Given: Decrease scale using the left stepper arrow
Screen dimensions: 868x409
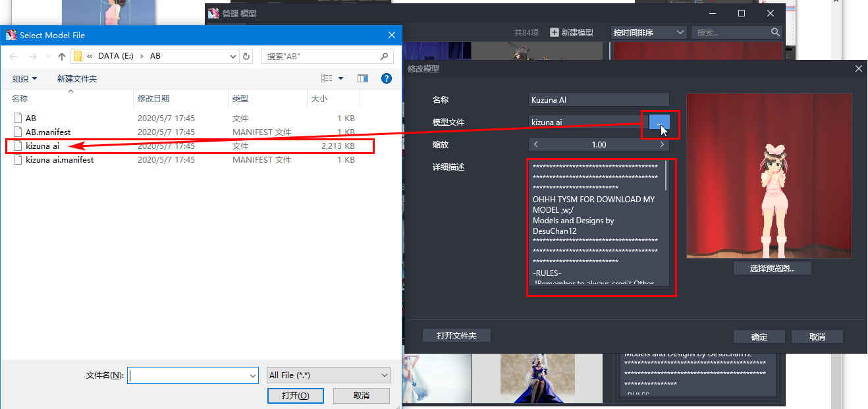Looking at the screenshot, I should [535, 144].
